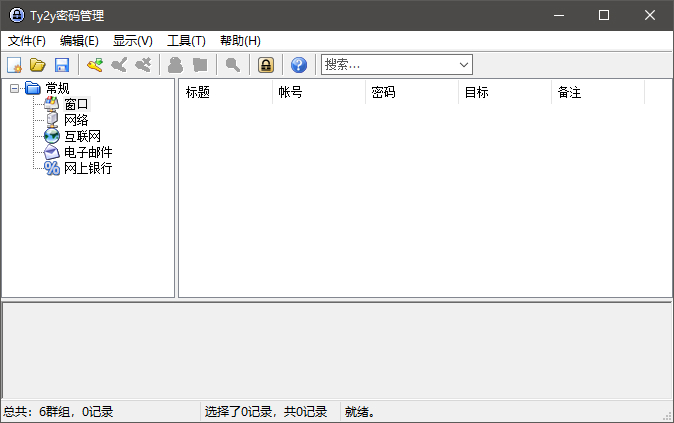Open help with blue question mark icon
The image size is (674, 423).
[299, 65]
